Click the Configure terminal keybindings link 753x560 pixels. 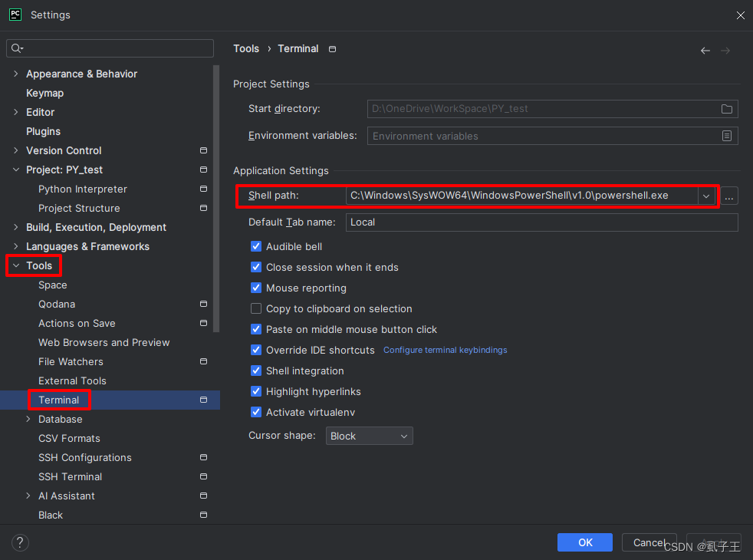[x=445, y=350]
